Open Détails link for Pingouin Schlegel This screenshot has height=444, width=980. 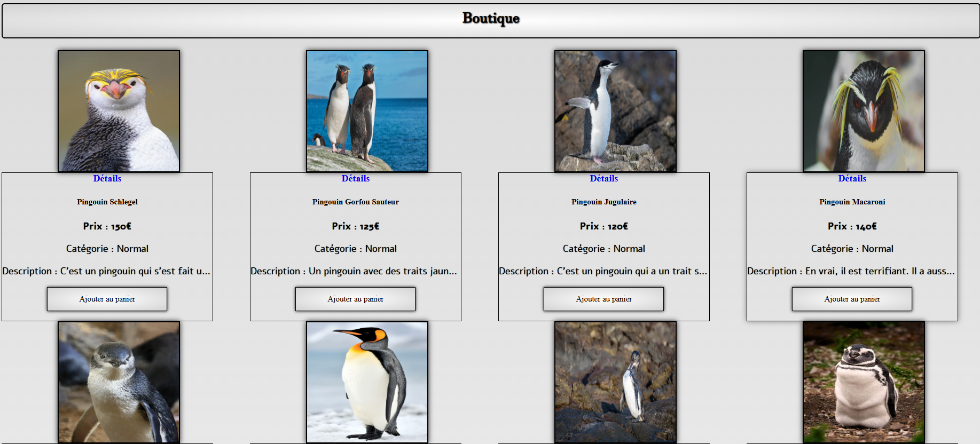click(x=107, y=179)
